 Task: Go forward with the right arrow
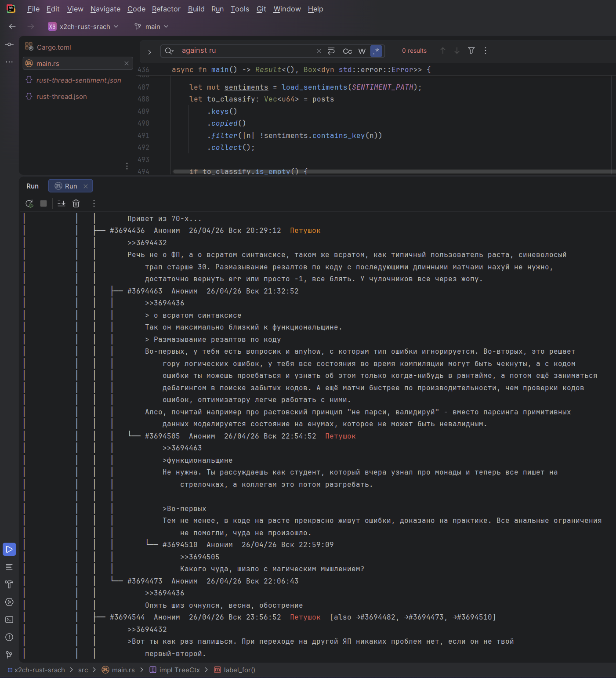31,26
